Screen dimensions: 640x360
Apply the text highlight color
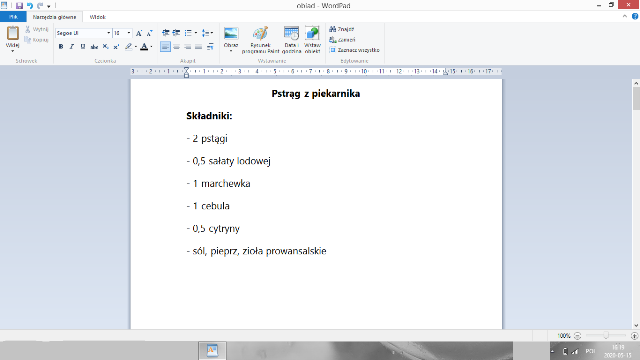point(129,47)
